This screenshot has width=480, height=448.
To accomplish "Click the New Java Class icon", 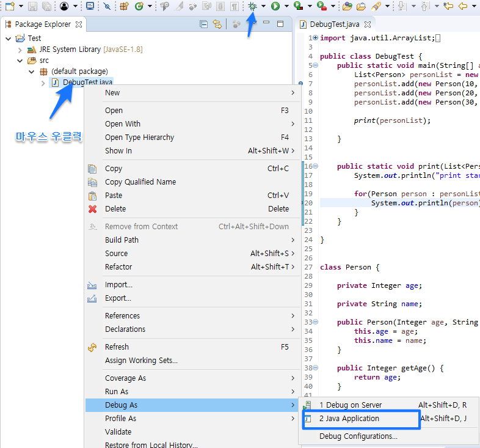I will coord(139,6).
